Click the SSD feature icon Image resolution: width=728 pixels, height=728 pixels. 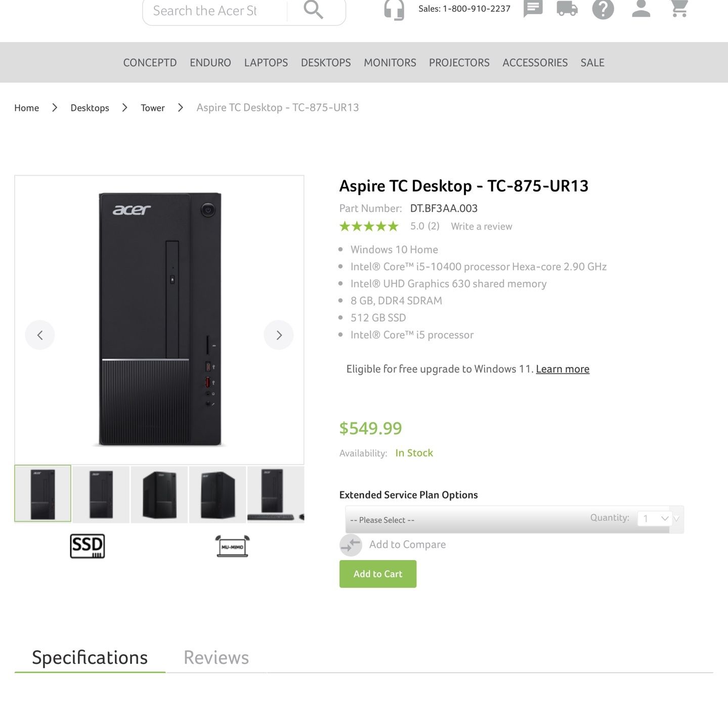[88, 546]
